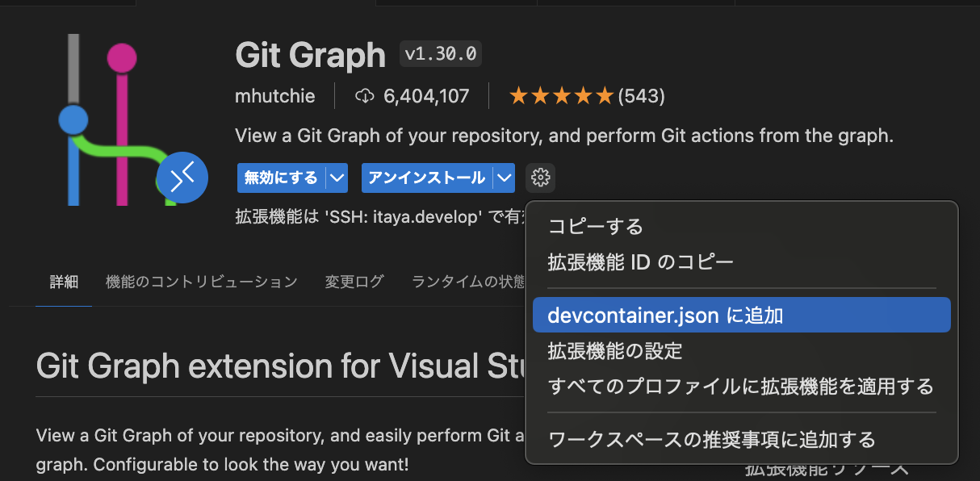This screenshot has width=980, height=481.
Task: Click the download count cloud icon
Action: pyautogui.click(x=365, y=97)
